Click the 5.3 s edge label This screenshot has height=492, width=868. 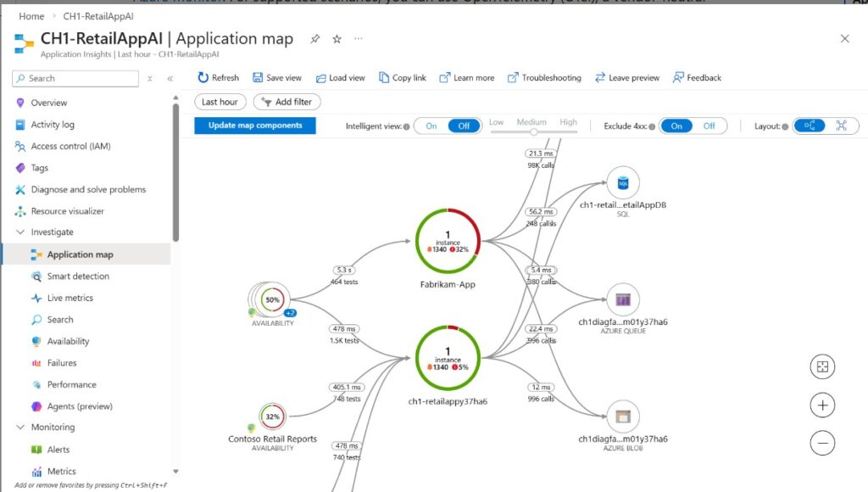coord(344,270)
